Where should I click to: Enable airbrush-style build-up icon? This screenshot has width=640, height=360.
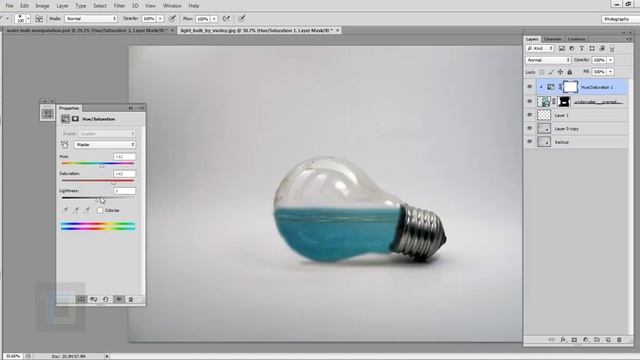click(x=227, y=19)
